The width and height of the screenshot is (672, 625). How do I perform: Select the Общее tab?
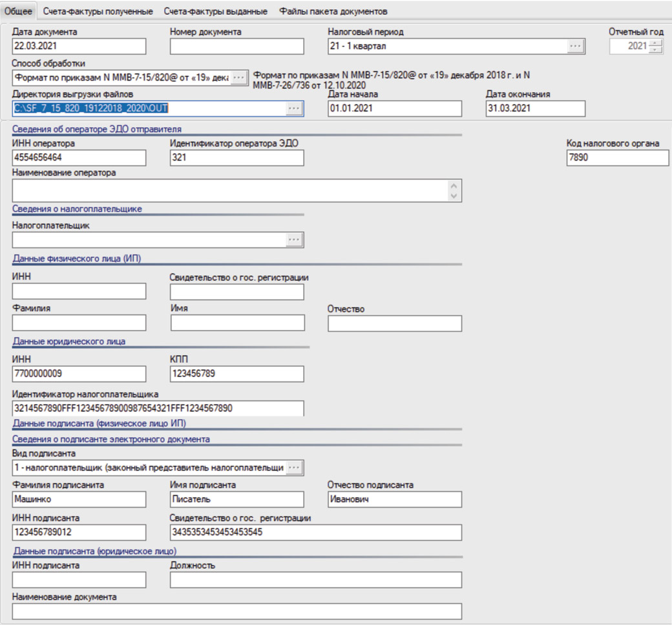pyautogui.click(x=23, y=12)
